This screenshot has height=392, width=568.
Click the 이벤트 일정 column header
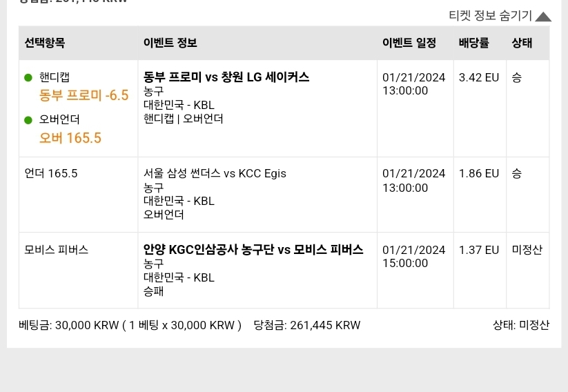coord(409,43)
